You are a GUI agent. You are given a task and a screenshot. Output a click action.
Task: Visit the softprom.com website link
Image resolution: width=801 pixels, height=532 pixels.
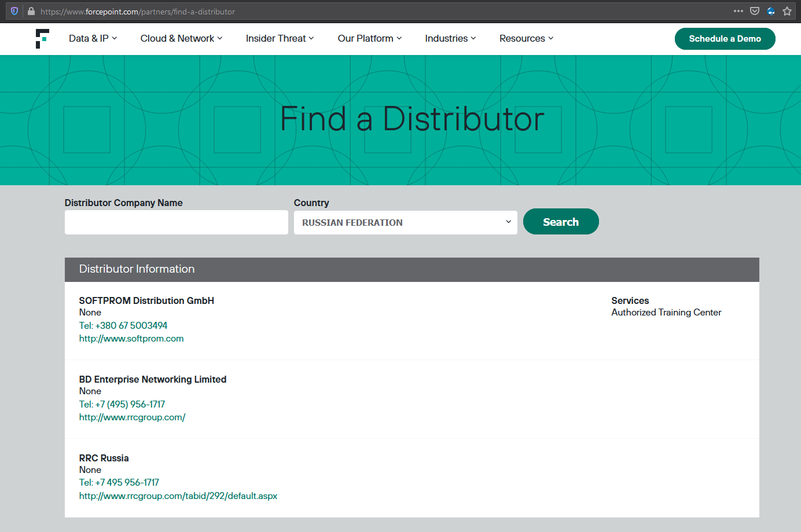(131, 339)
